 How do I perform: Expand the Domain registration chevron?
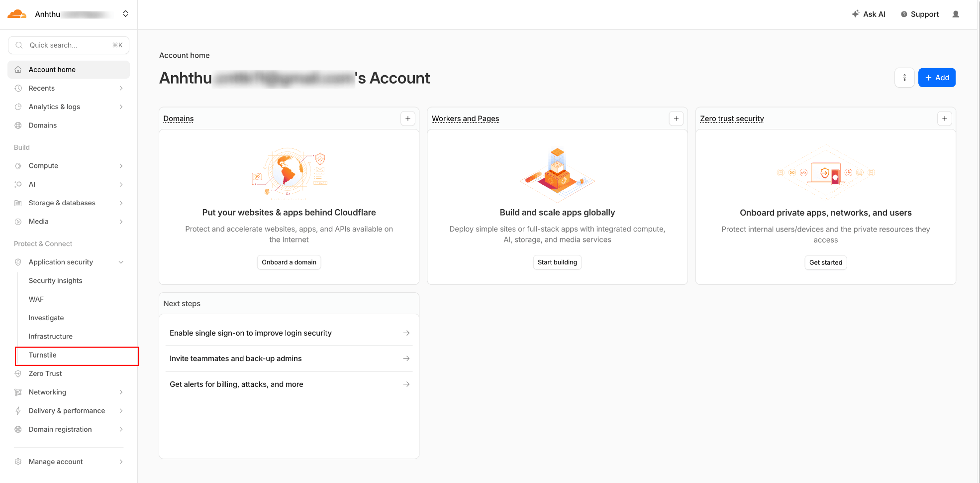coord(121,429)
